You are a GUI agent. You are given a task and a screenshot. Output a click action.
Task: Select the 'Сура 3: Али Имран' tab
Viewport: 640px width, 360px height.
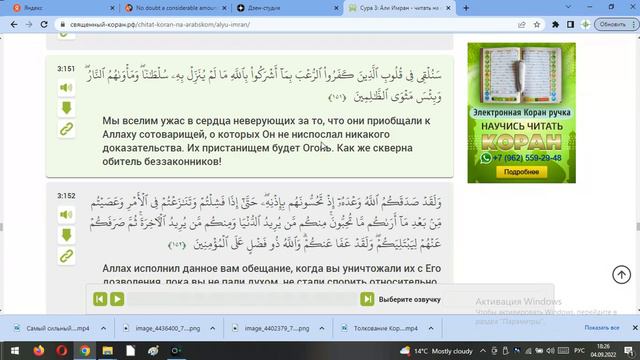coord(400,8)
